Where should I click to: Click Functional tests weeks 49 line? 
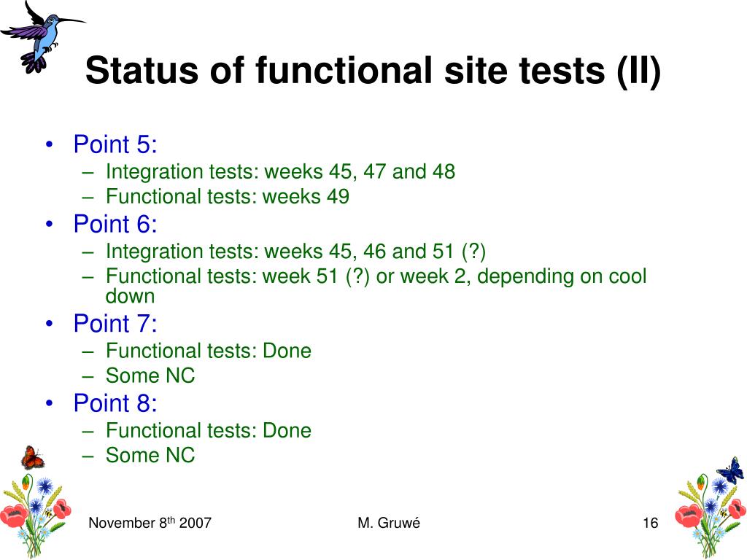228,197
